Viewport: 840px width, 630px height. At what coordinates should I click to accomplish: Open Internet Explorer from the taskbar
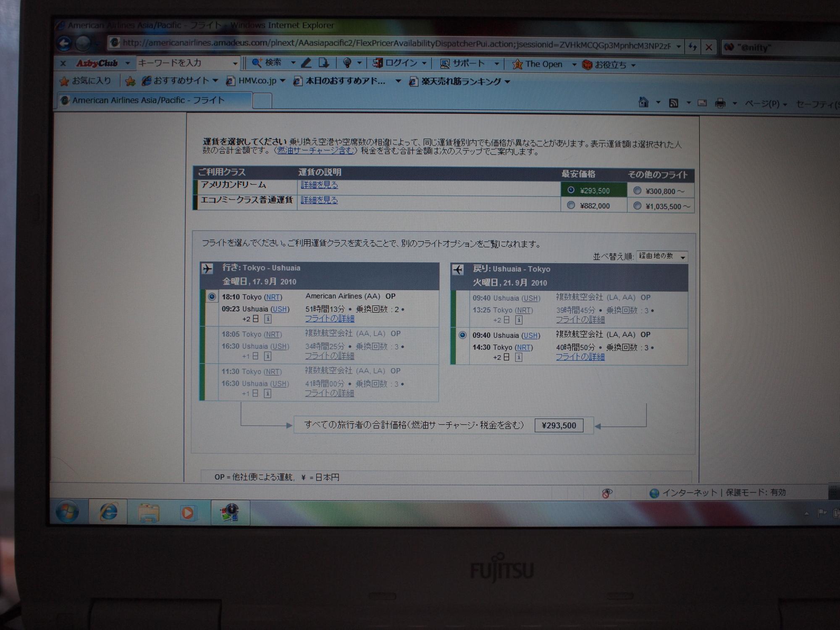click(108, 512)
